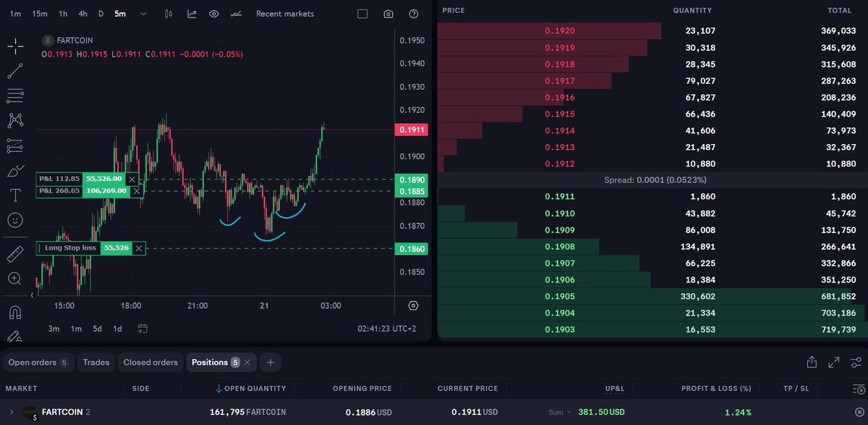Select the trend line drawing tool
The height and width of the screenshot is (425, 868).
tap(15, 71)
